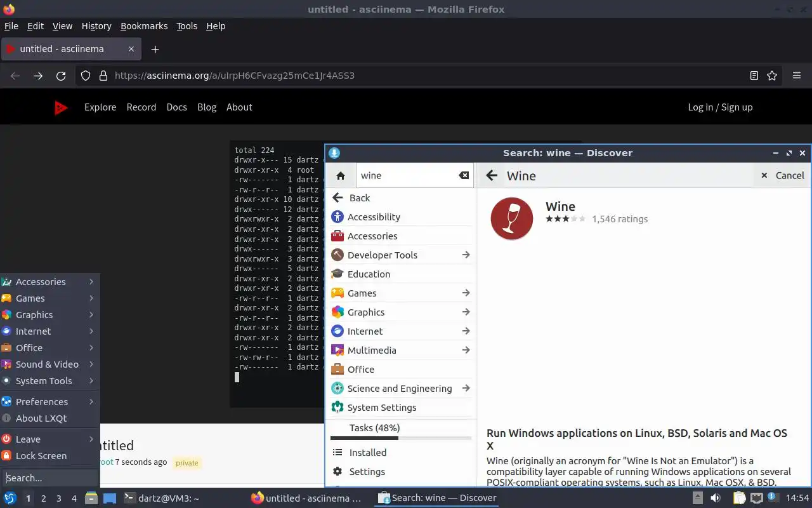Open the Firefox hamburger application menu
Screen dimensions: 812x508
point(797,76)
